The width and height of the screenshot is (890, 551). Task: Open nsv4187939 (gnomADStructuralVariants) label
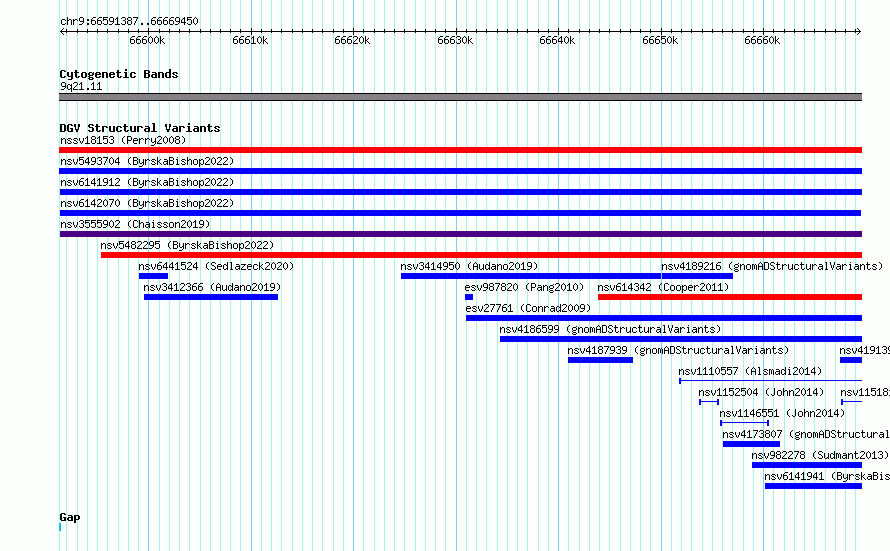click(678, 350)
